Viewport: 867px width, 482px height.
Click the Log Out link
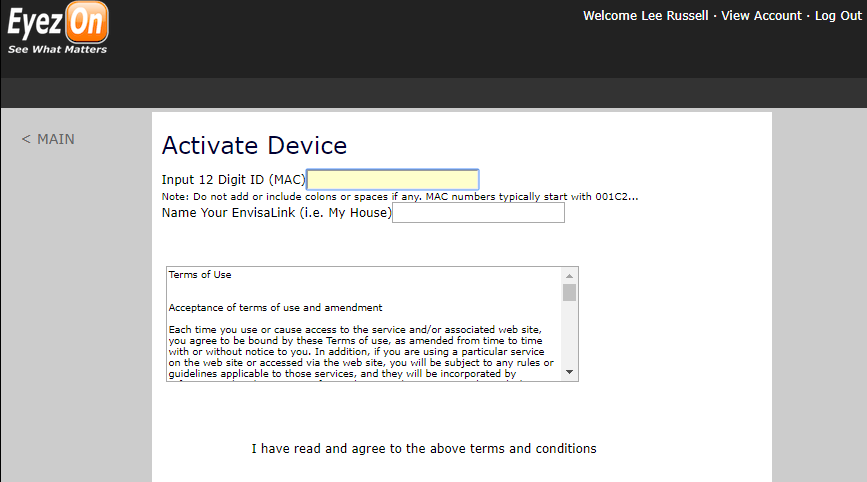click(838, 15)
